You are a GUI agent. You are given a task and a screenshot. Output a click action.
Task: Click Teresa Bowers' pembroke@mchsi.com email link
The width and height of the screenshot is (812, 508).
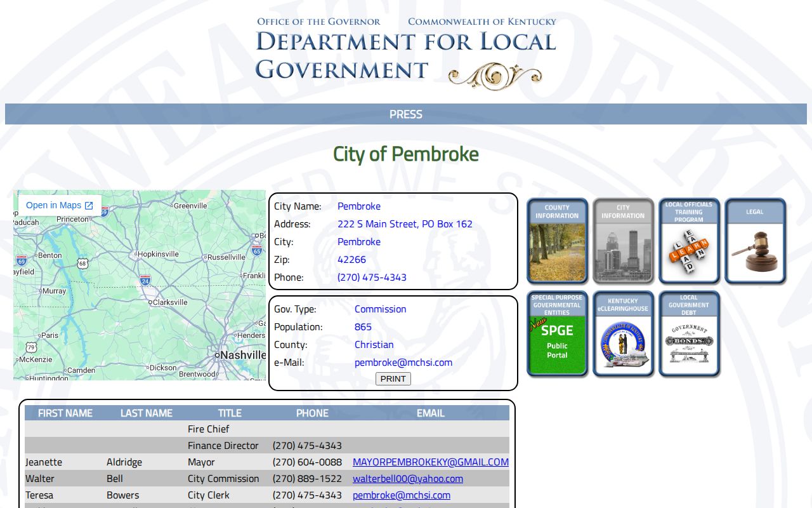click(x=402, y=495)
